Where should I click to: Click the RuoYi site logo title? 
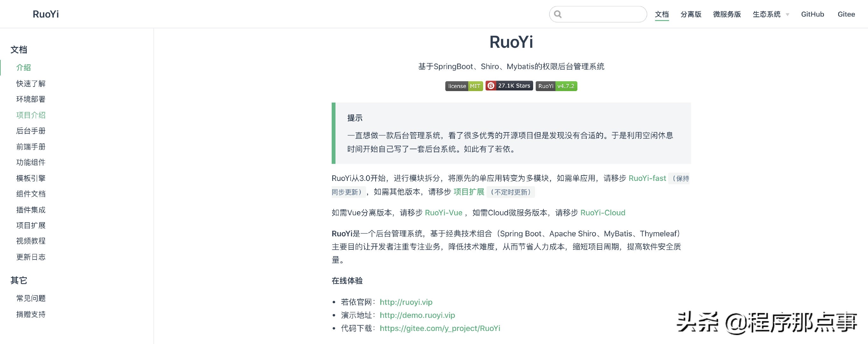46,14
